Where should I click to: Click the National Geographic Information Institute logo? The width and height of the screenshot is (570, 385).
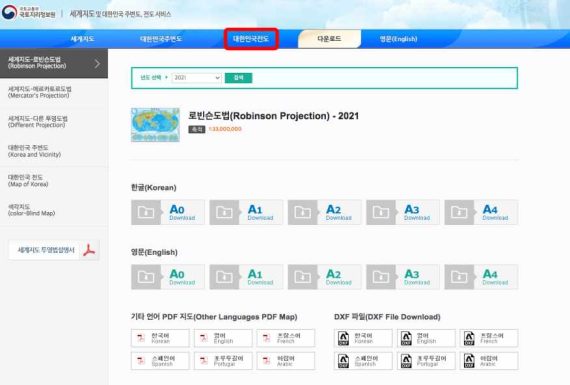(x=29, y=13)
